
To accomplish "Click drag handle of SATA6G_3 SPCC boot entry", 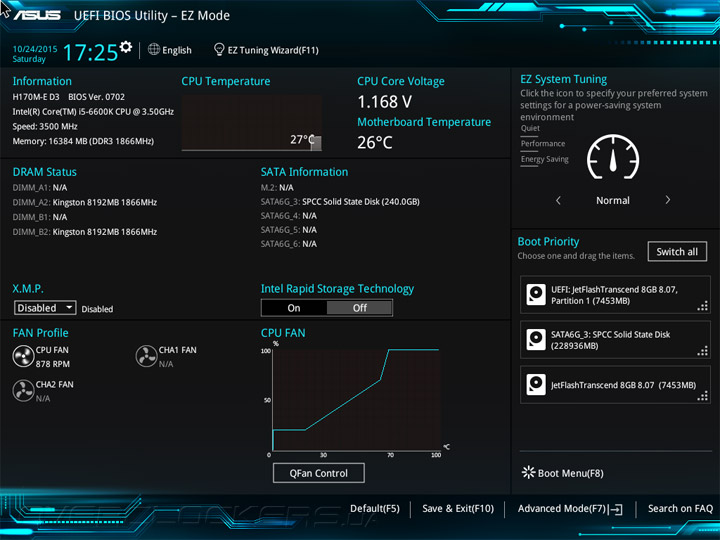I will tap(703, 351).
